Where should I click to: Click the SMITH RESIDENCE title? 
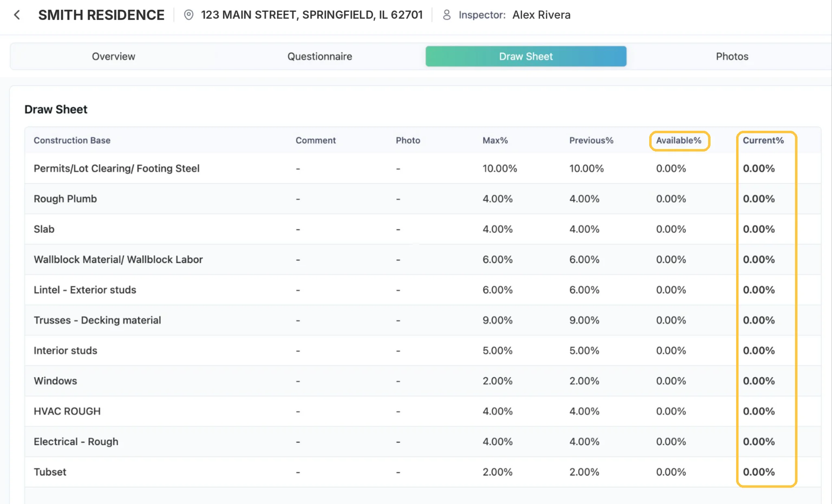pos(101,15)
